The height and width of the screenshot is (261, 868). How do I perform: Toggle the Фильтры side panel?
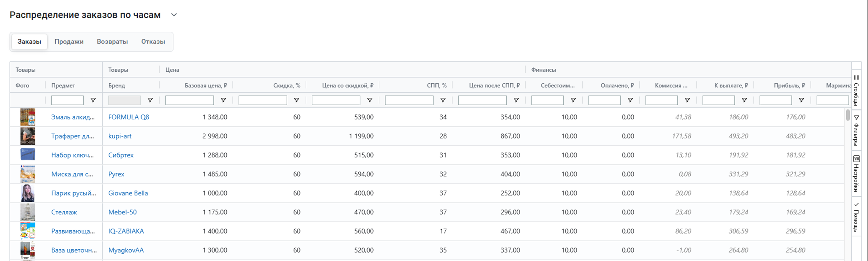pyautogui.click(x=856, y=131)
